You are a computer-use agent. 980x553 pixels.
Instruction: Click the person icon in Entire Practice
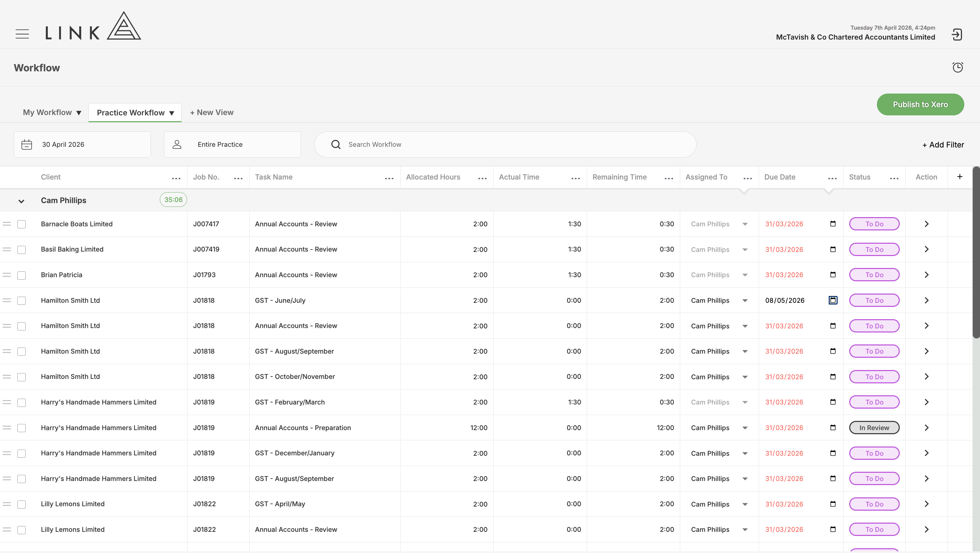click(177, 144)
